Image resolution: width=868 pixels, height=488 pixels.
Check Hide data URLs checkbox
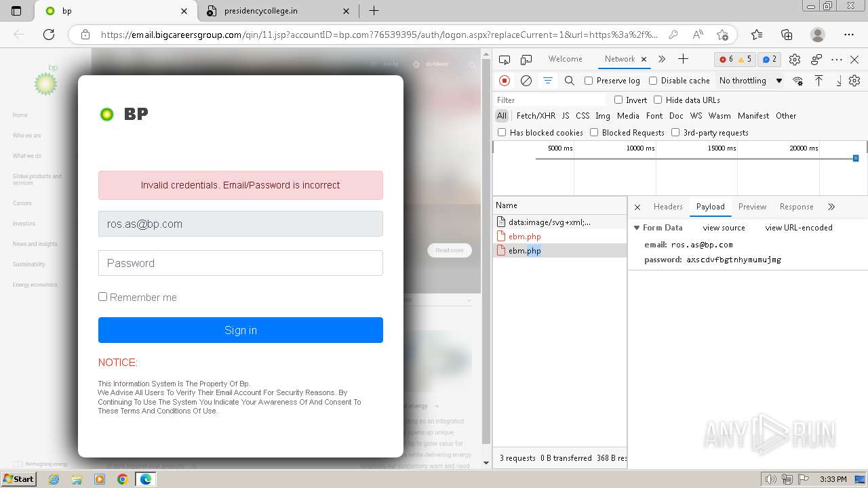[x=658, y=100]
